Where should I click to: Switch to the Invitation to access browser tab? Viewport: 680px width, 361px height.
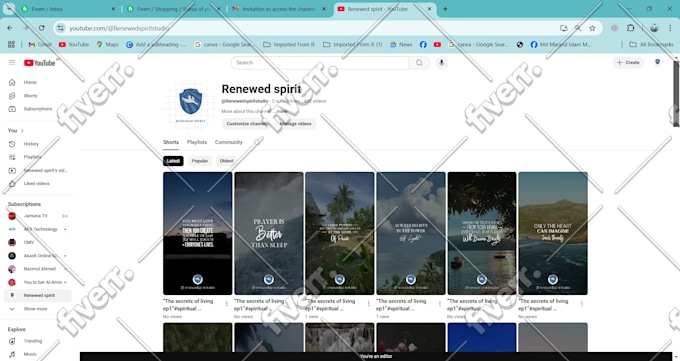click(x=278, y=9)
